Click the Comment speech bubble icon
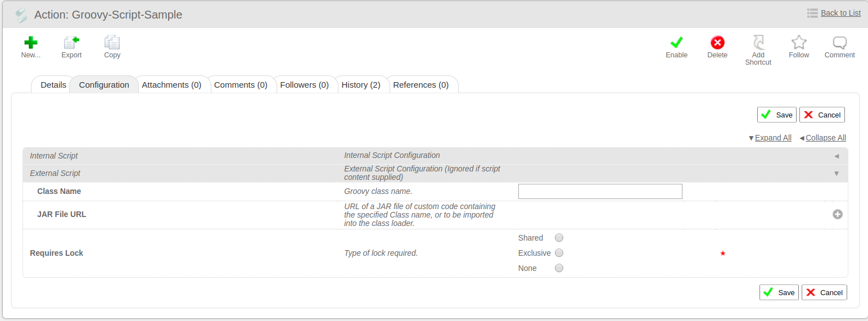The height and width of the screenshot is (321, 868). [x=839, y=43]
